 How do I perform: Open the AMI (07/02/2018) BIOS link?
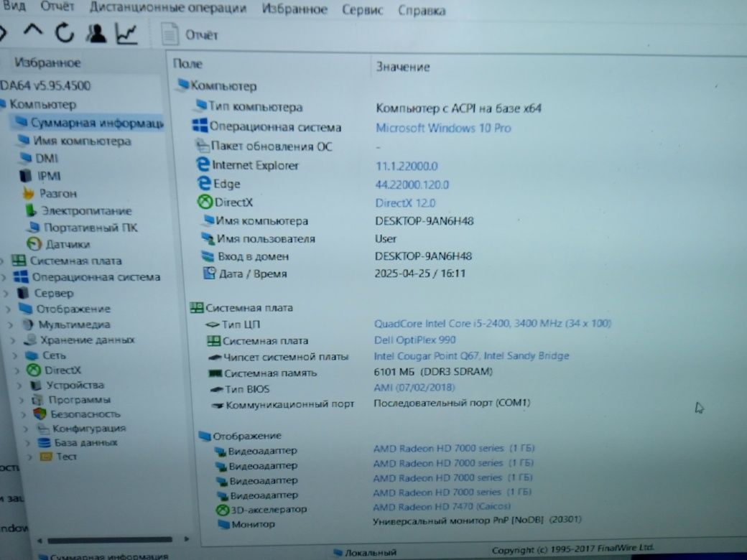(x=414, y=387)
